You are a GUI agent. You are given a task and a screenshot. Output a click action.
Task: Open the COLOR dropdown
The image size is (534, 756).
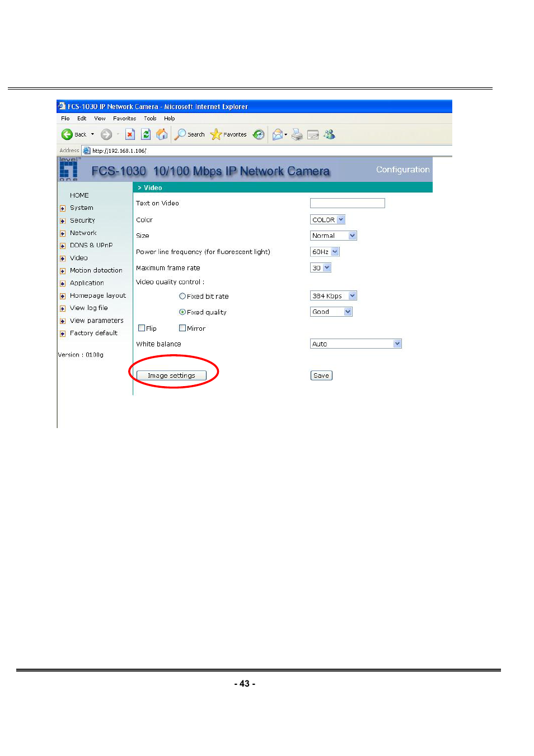(x=327, y=219)
